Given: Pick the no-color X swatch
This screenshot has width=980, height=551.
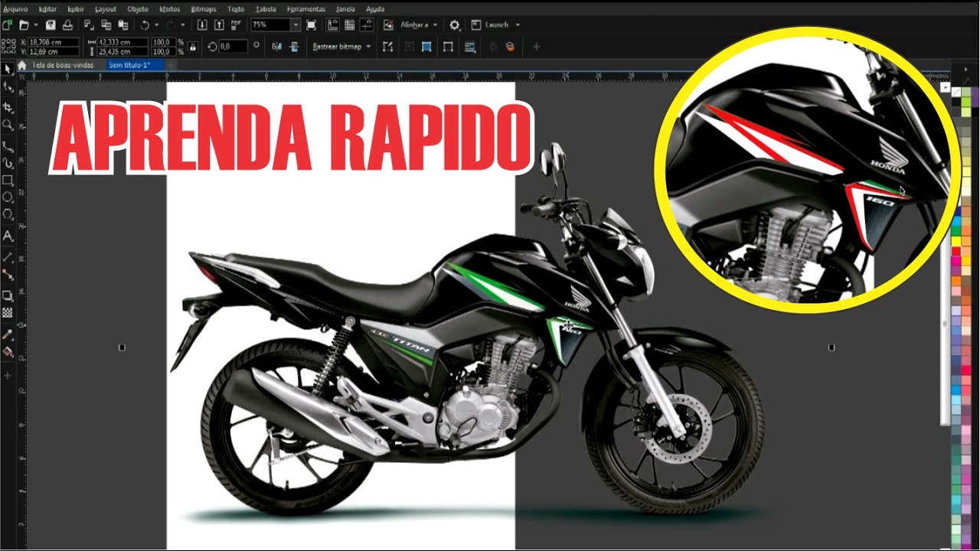Looking at the screenshot, I should point(955,92).
